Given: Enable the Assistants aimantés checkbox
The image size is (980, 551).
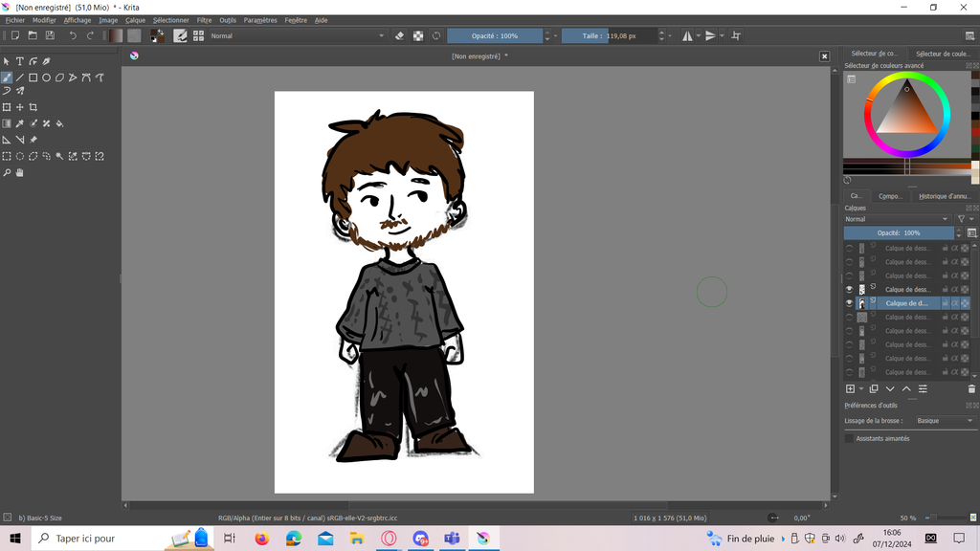Looking at the screenshot, I should tap(849, 438).
